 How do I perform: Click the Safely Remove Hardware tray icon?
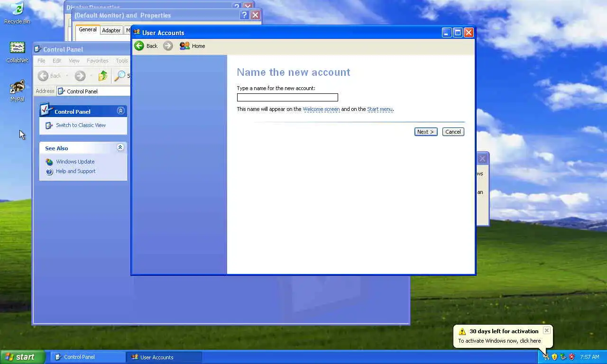(563, 357)
